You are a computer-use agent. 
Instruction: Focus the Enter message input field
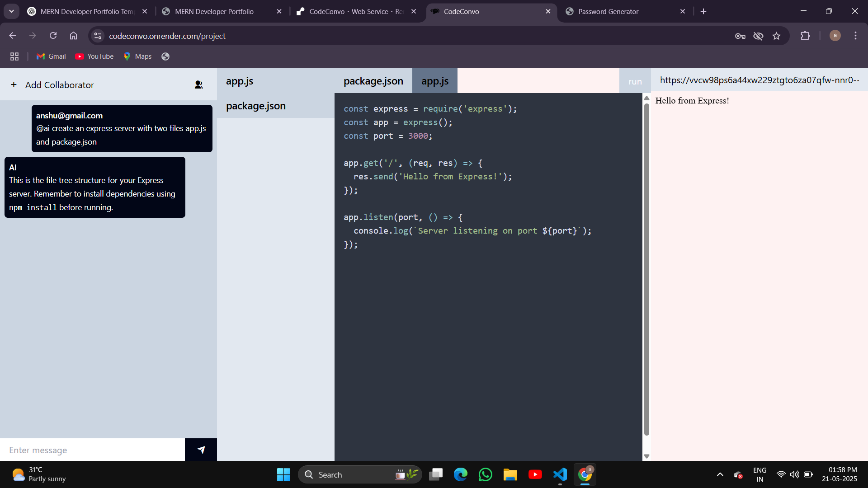click(x=92, y=450)
